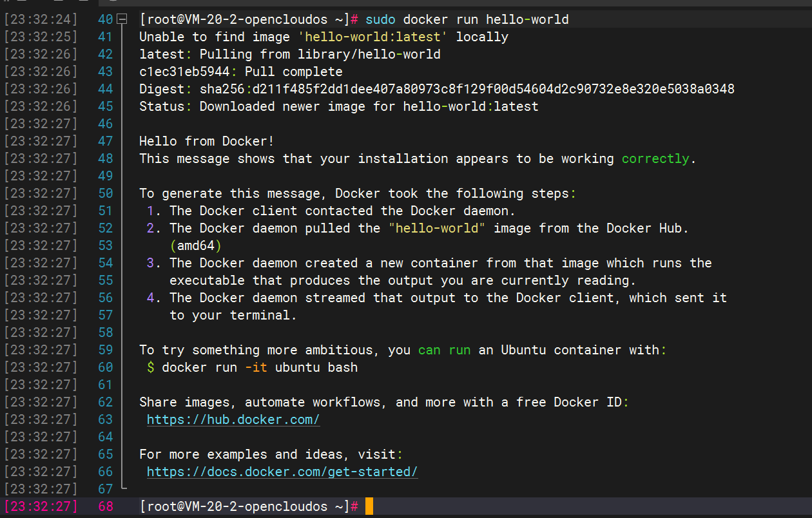This screenshot has height=518, width=812.
Task: Select line number 66
Action: [x=105, y=472]
